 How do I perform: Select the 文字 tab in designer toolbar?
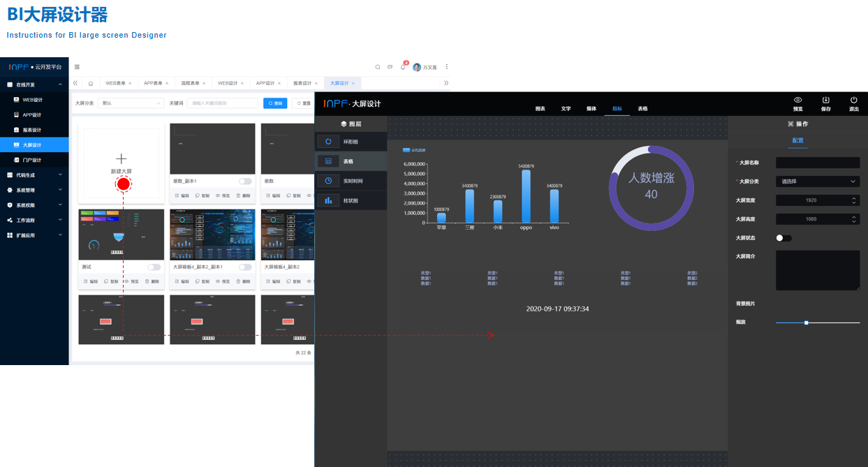[566, 109]
